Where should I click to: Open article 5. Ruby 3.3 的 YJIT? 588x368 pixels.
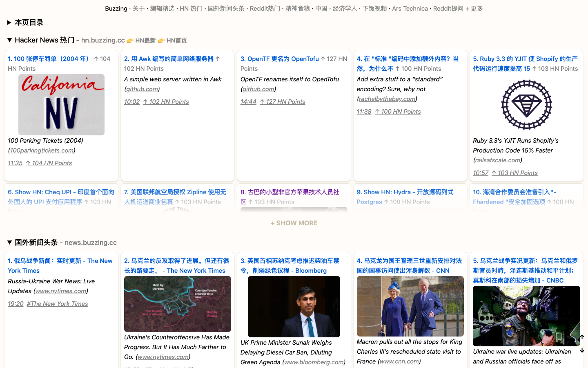click(x=525, y=63)
